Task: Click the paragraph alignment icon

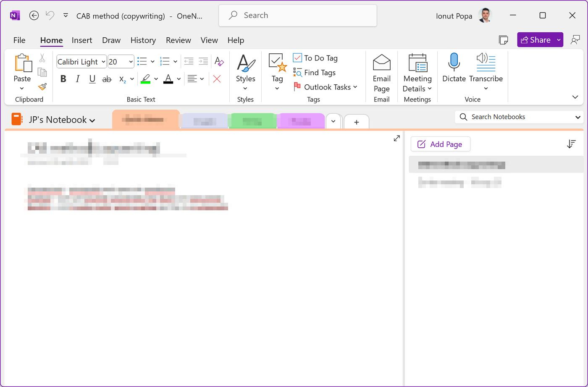Action: [x=192, y=79]
